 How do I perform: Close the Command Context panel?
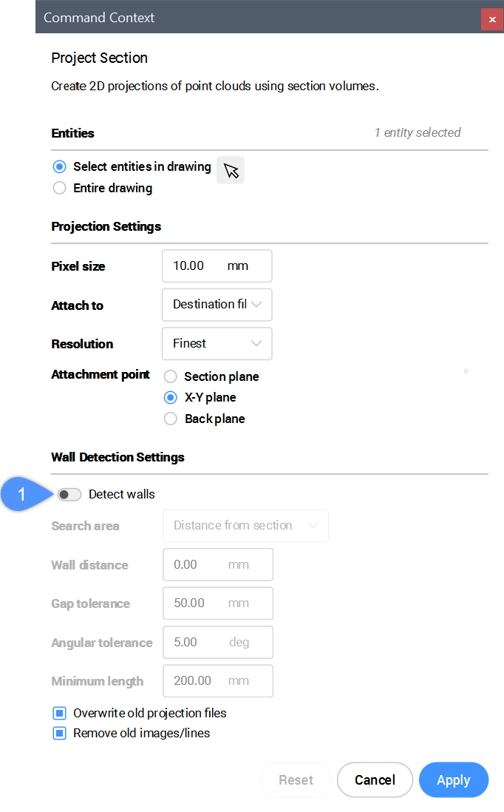tap(492, 19)
